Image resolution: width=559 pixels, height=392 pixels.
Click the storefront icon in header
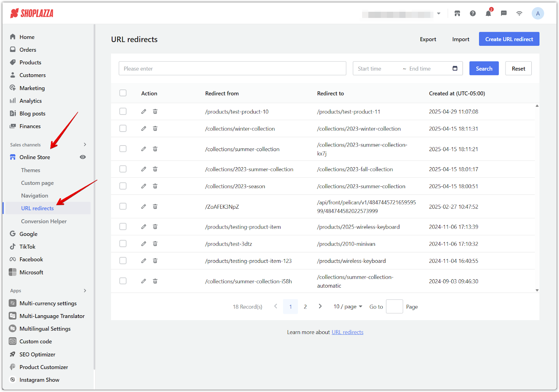tap(457, 14)
